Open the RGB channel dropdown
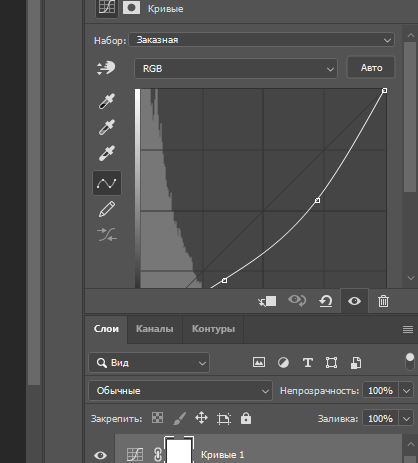418x463 pixels. point(236,69)
